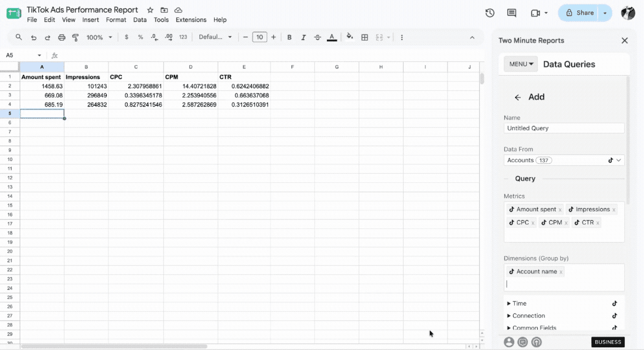Open the Extensions menu
644x350 pixels.
(191, 20)
